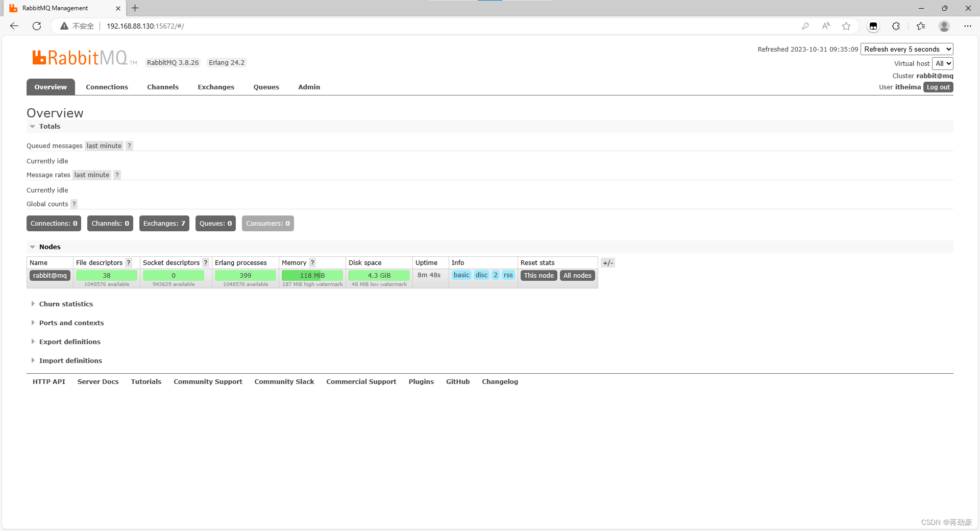This screenshot has height=531, width=980.
Task: Open the Plugins link
Action: [421, 382]
